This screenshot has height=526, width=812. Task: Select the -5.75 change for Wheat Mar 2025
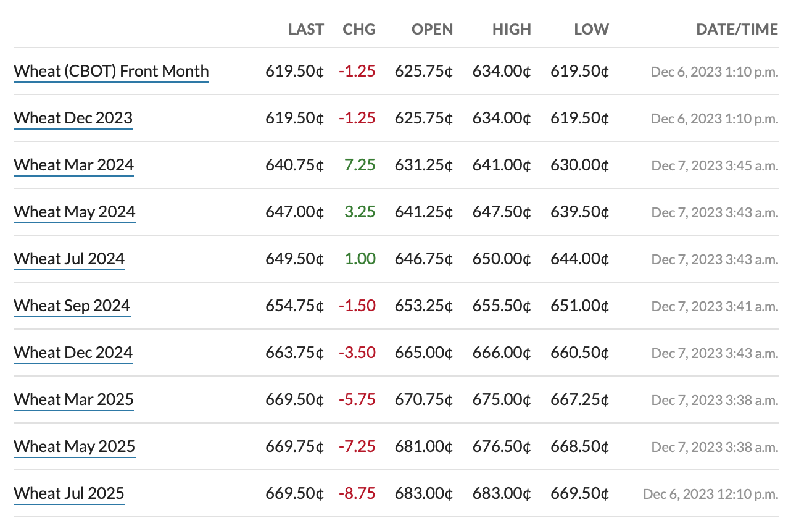click(357, 400)
